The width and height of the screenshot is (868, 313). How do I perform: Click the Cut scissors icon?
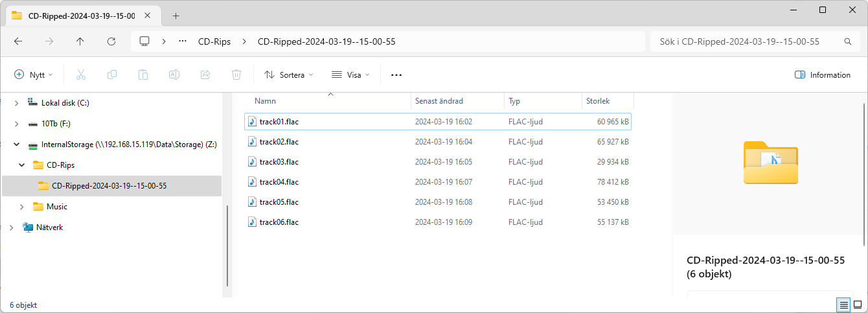click(x=81, y=75)
